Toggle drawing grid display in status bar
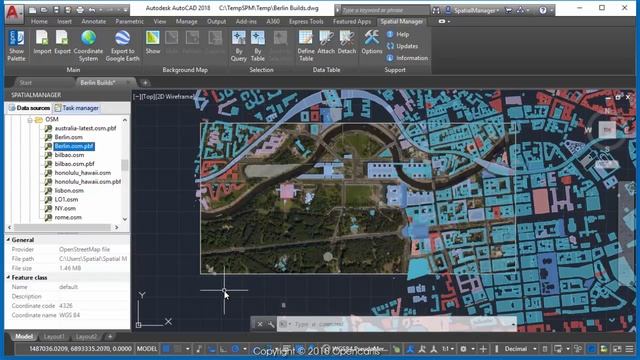 click(x=166, y=349)
